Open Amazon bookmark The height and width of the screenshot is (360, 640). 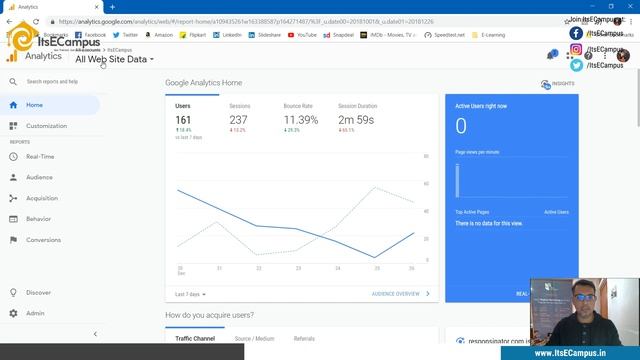159,35
